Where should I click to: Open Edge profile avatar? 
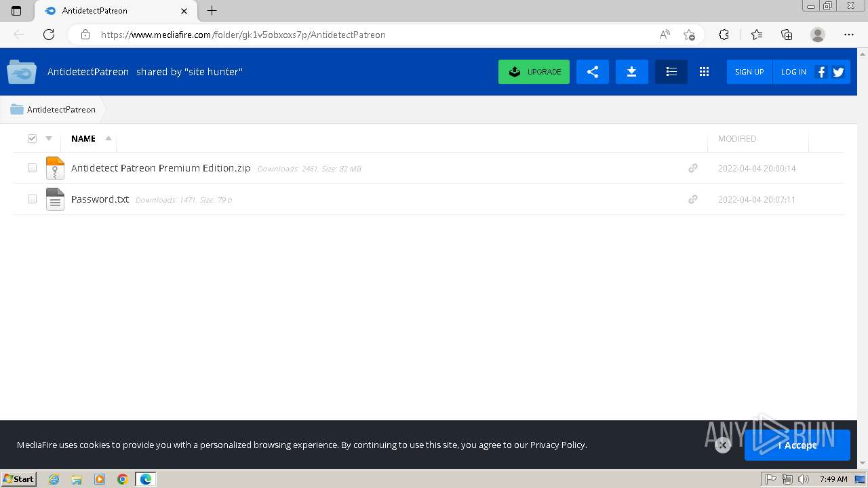[818, 35]
